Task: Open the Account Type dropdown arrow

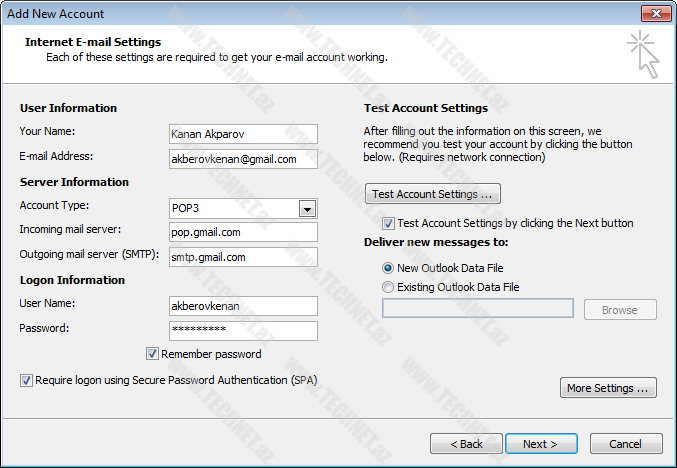Action: [307, 209]
